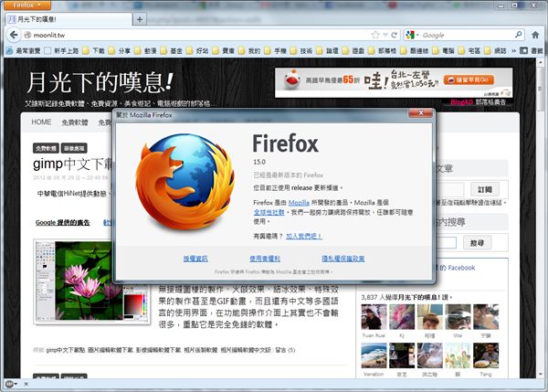Click the Mozilla link in About dialog
This screenshot has width=548, height=392.
(x=299, y=201)
